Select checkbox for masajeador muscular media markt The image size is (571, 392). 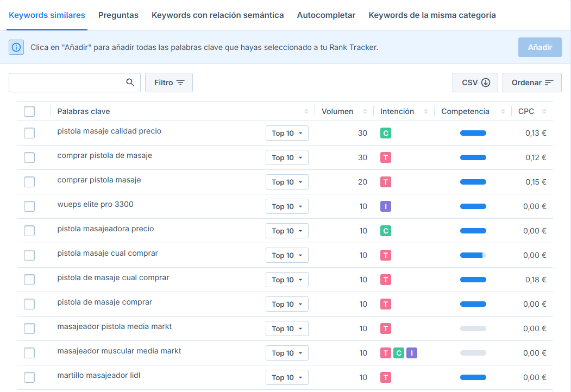tap(29, 353)
